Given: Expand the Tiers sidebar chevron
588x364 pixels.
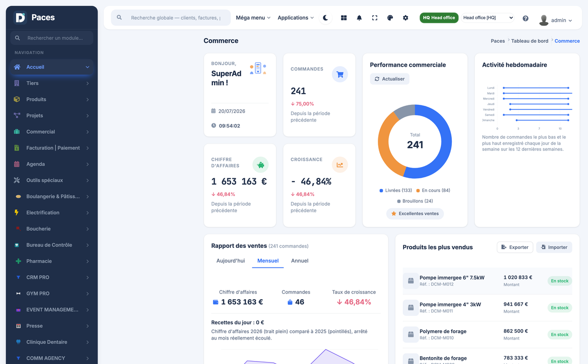Looking at the screenshot, I should [x=87, y=83].
